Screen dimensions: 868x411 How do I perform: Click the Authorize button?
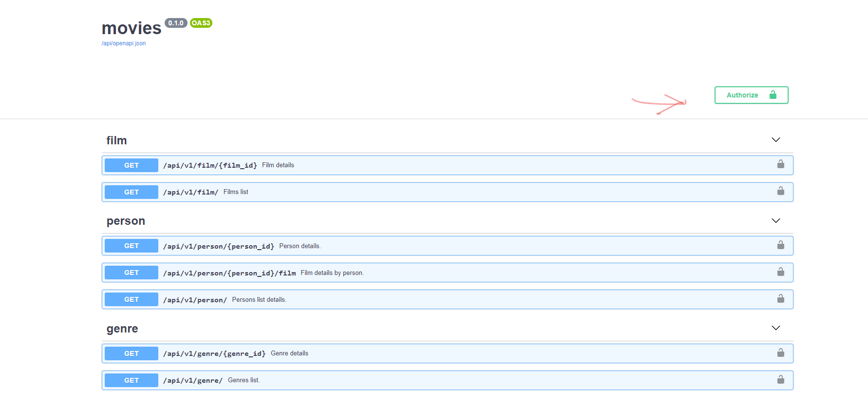coord(751,95)
